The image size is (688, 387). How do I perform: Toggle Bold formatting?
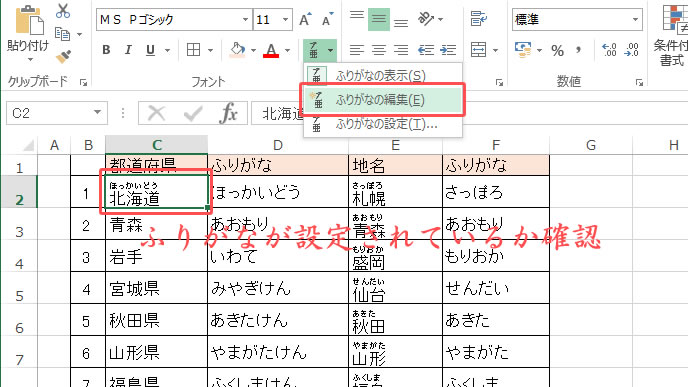pos(106,50)
